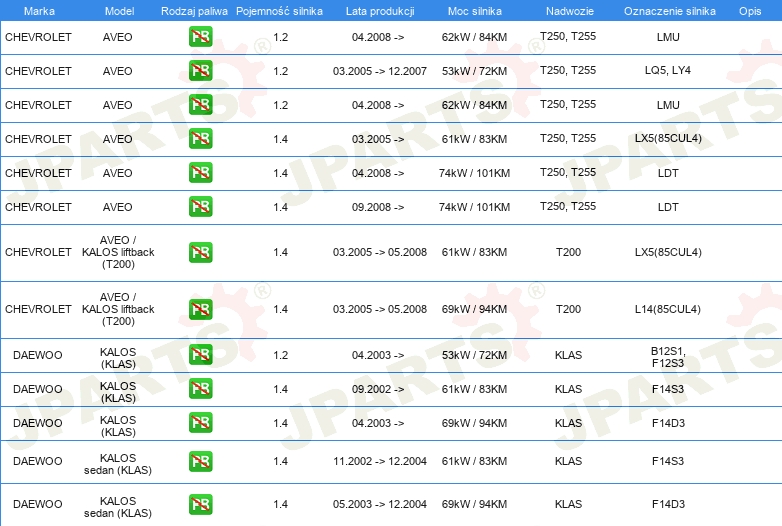Click the Marka column header
The height and width of the screenshot is (526, 782).
coord(39,11)
